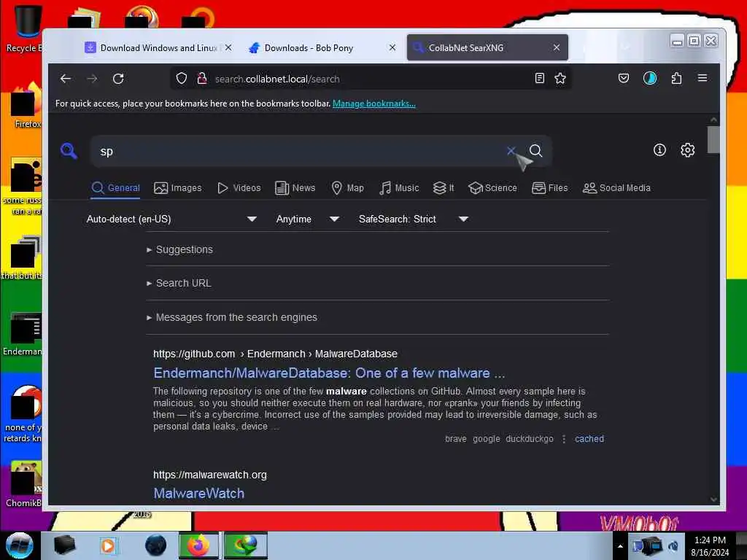Open MalwareWatch result link
Image resolution: width=747 pixels, height=560 pixels.
tap(198, 494)
